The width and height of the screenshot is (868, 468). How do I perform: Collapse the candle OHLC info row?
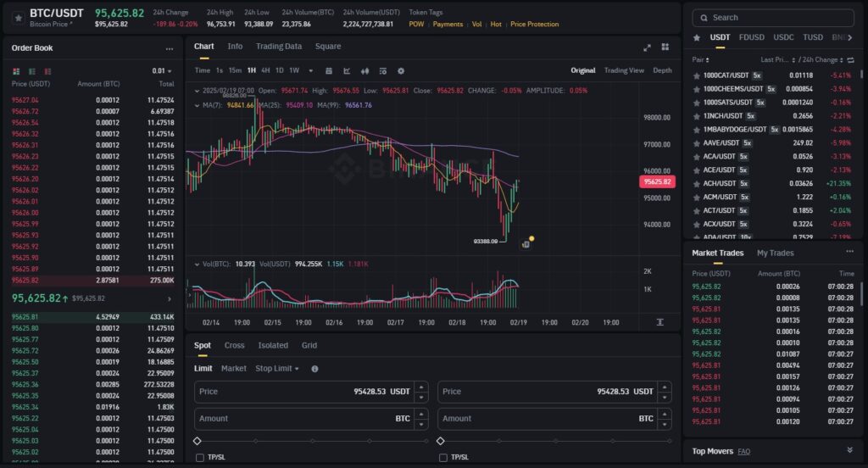tap(197, 91)
